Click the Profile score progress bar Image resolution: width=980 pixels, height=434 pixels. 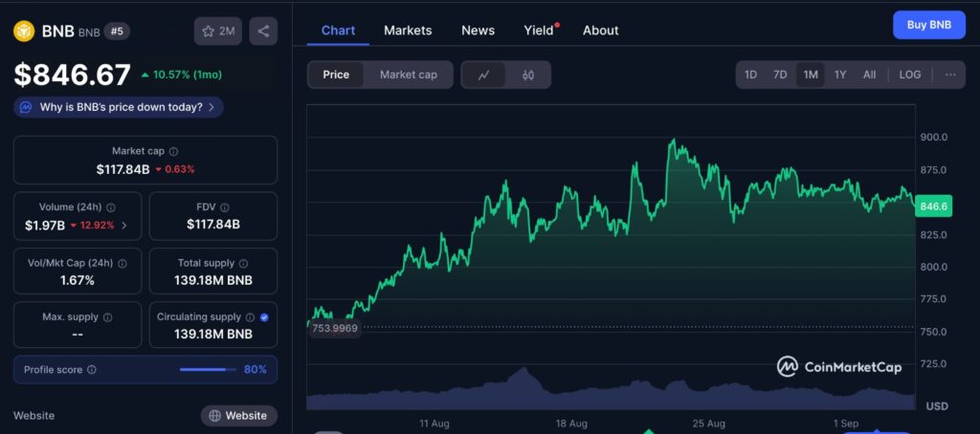point(207,370)
